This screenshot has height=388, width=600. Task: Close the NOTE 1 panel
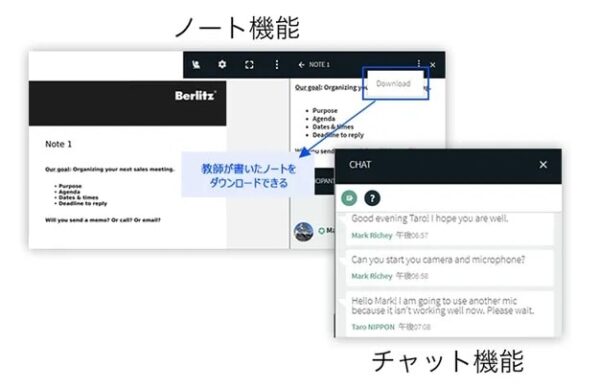(433, 65)
